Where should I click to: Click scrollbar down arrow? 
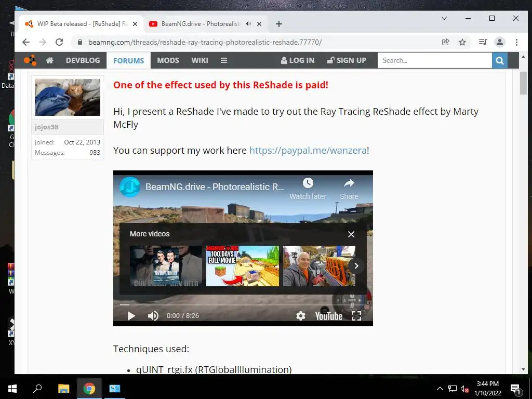[523, 369]
